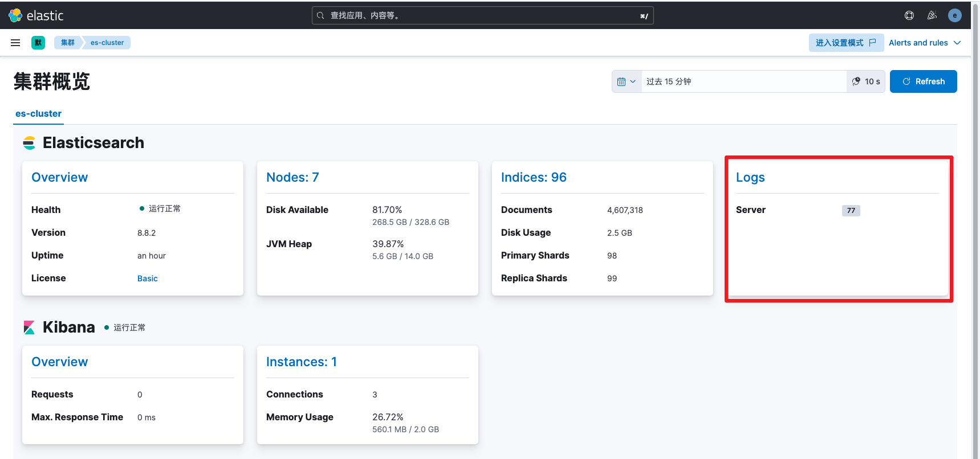Click the 5.6 GB / 14.0 GB heap figure
This screenshot has width=980, height=459.
(x=402, y=256)
